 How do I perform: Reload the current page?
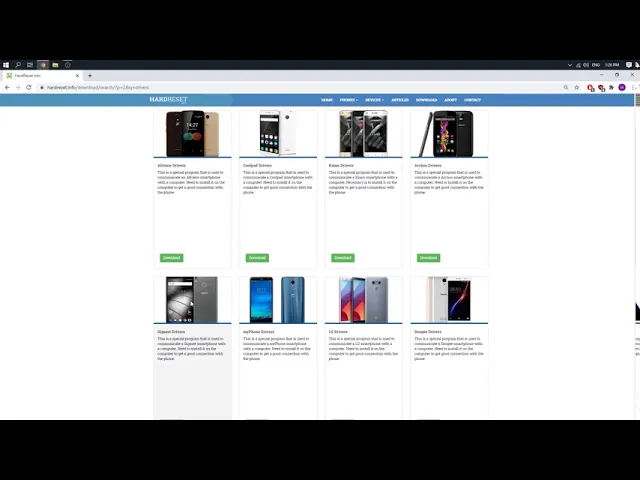coord(29,87)
